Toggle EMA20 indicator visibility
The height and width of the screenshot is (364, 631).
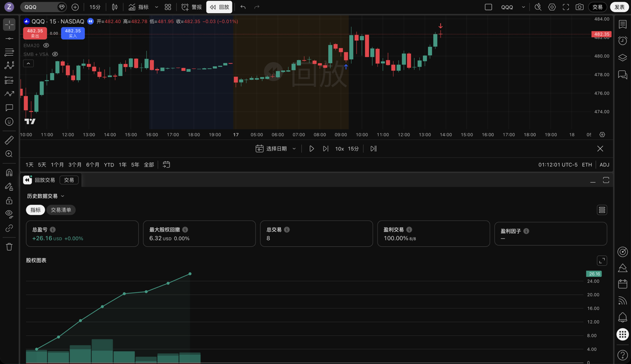[x=46, y=46]
